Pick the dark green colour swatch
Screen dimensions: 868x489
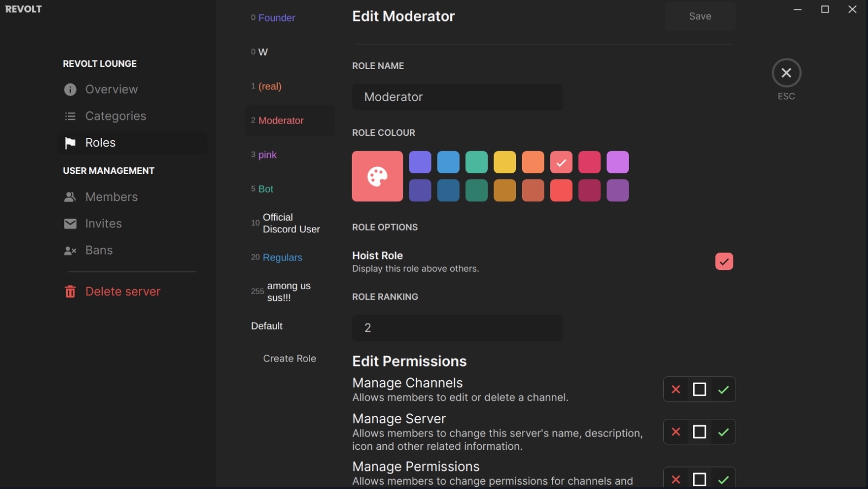coord(476,190)
